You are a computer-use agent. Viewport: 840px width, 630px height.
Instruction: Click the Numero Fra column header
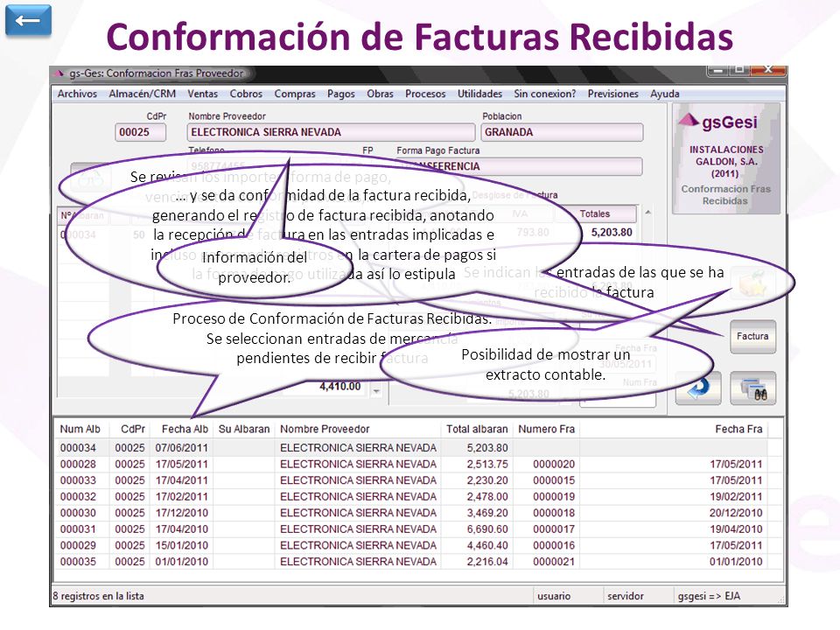click(x=546, y=429)
